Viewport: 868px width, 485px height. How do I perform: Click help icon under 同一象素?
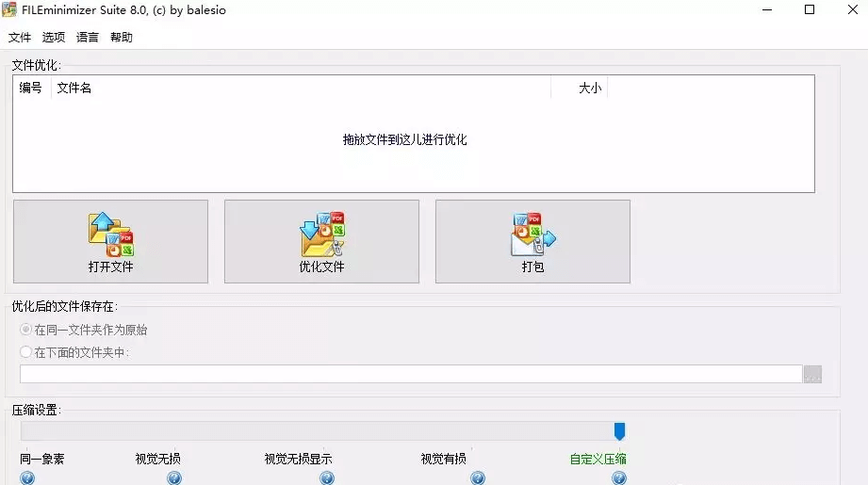tap(27, 478)
